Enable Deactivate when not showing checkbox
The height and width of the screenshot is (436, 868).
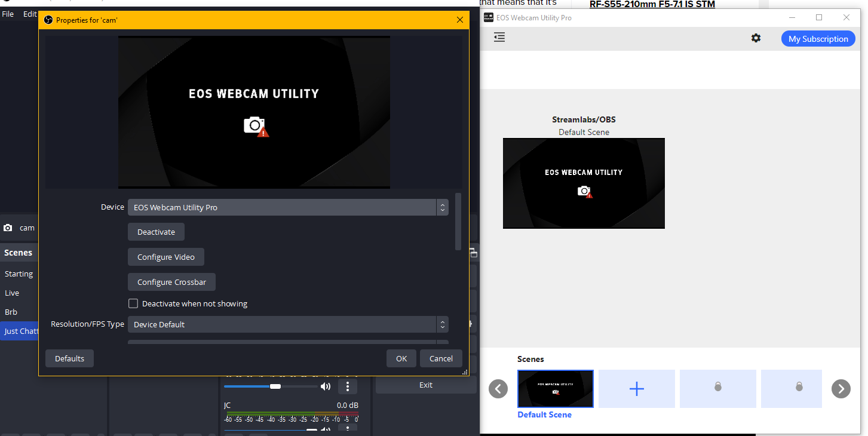click(x=133, y=303)
